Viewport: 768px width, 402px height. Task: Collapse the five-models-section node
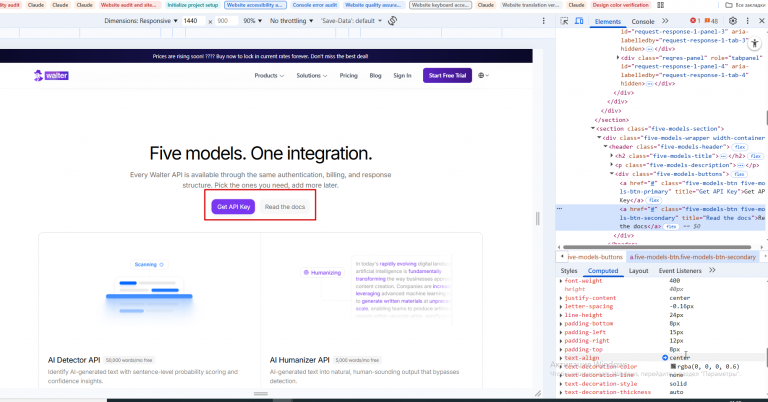point(593,129)
